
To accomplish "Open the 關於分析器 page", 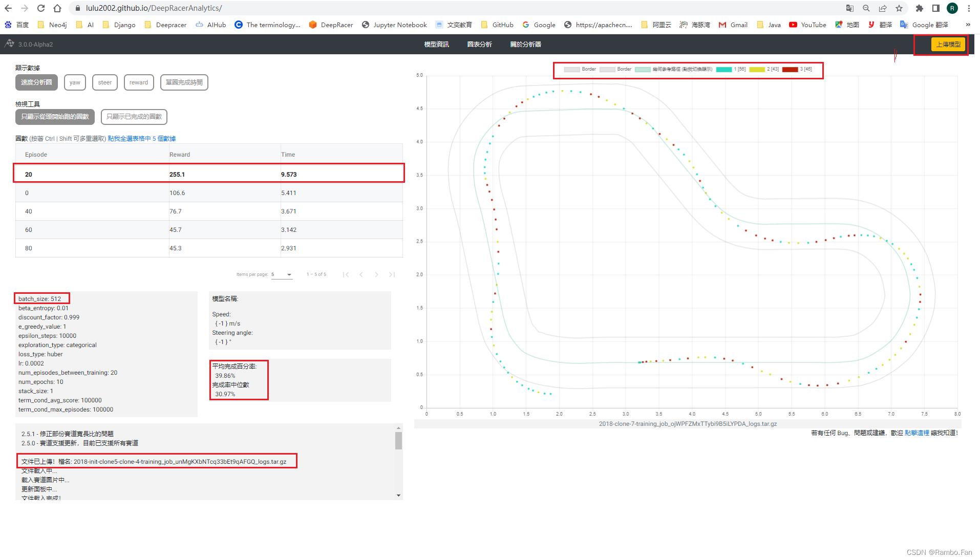I will (x=525, y=45).
